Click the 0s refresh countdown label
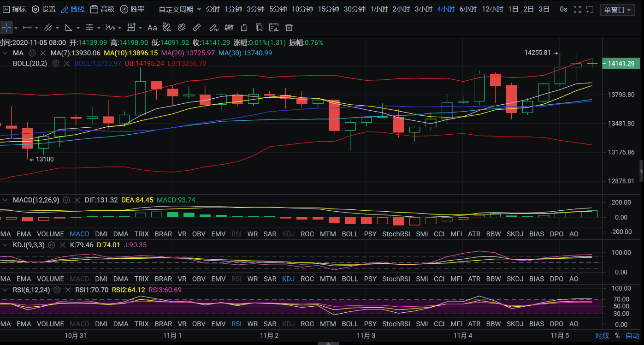644x345 pixels. 563,9
